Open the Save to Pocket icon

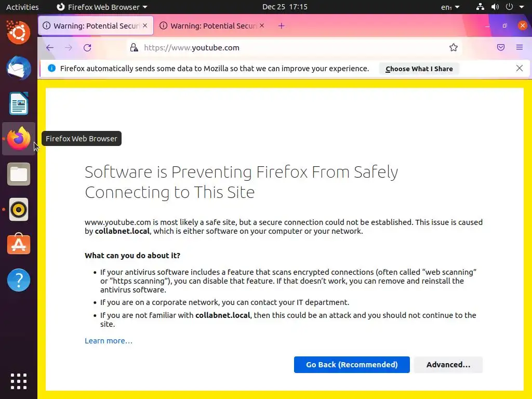(x=501, y=48)
